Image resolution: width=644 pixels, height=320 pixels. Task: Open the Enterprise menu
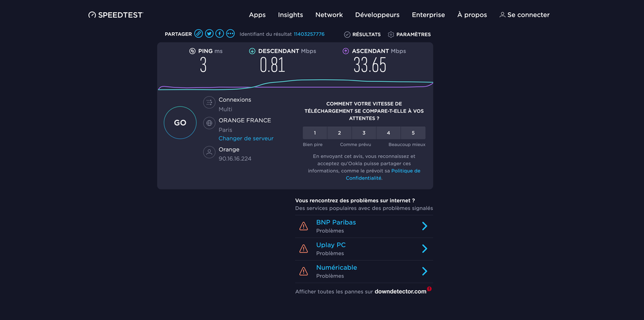click(429, 15)
